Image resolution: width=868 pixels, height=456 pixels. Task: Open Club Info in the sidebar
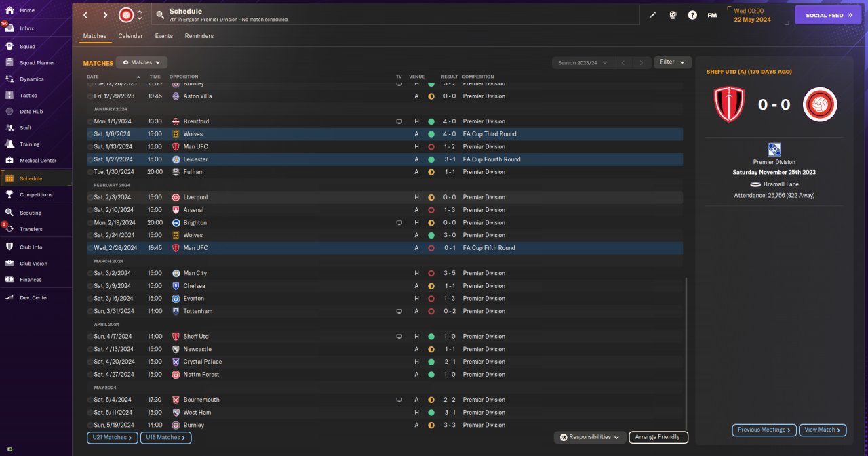click(31, 247)
